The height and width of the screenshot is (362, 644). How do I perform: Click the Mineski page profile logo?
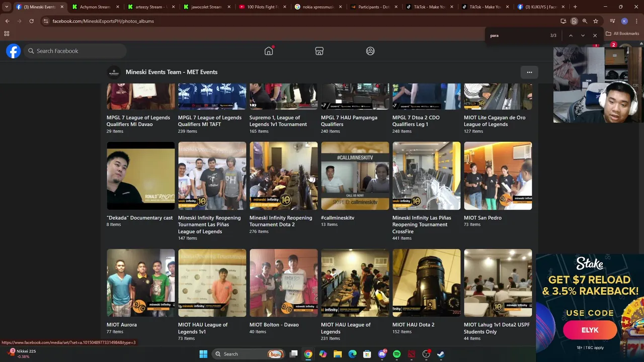click(114, 72)
